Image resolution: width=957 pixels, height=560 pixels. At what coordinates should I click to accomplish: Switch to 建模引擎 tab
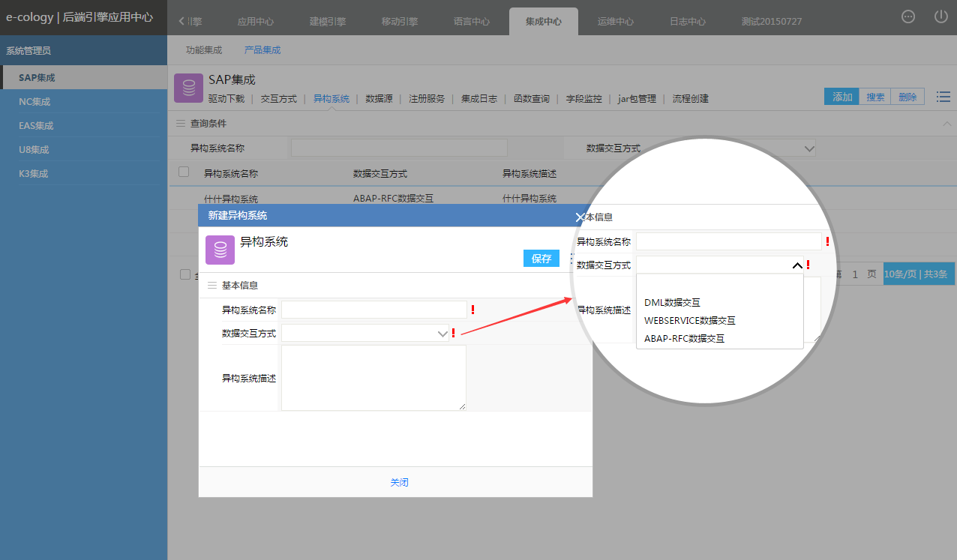click(328, 22)
